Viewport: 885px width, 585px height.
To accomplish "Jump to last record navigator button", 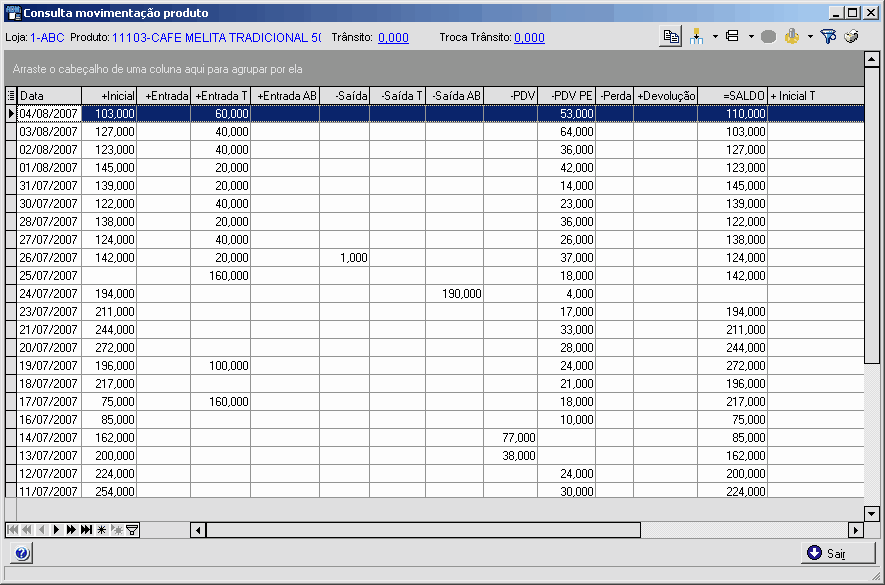I will click(x=86, y=530).
